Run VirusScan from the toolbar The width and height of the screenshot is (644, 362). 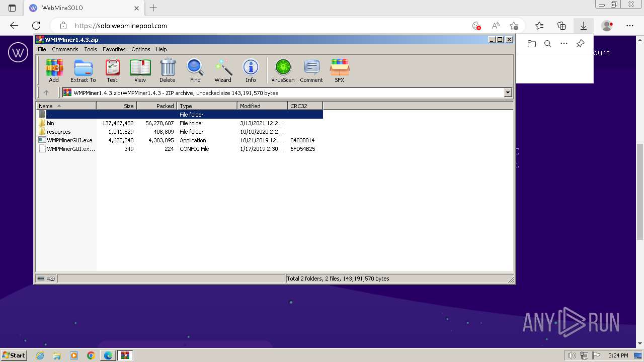pos(283,70)
